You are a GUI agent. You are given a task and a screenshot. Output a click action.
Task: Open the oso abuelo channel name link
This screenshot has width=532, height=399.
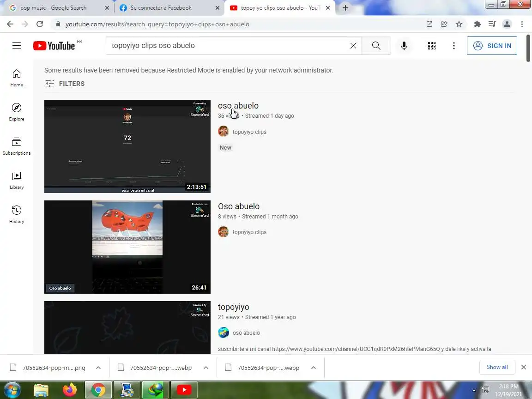tap(246, 333)
